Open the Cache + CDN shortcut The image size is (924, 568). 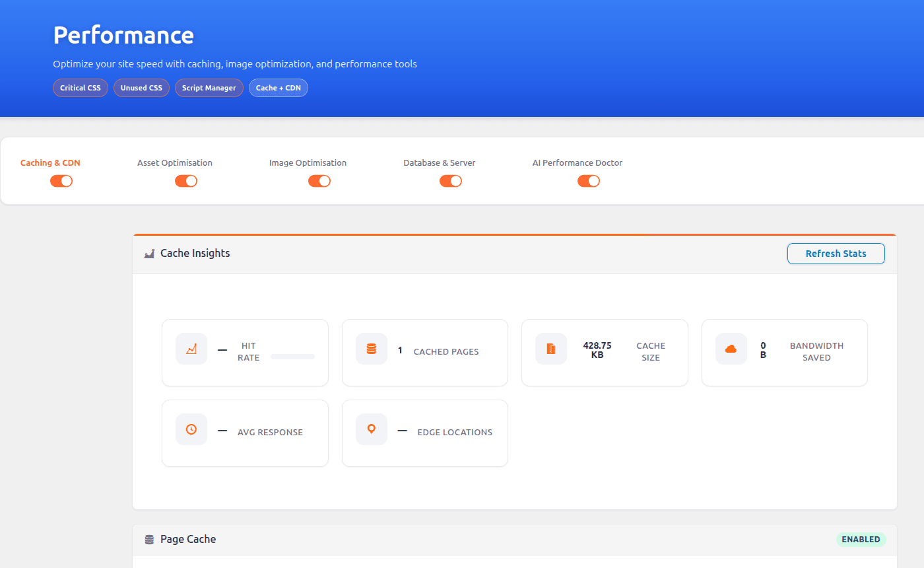(x=278, y=87)
